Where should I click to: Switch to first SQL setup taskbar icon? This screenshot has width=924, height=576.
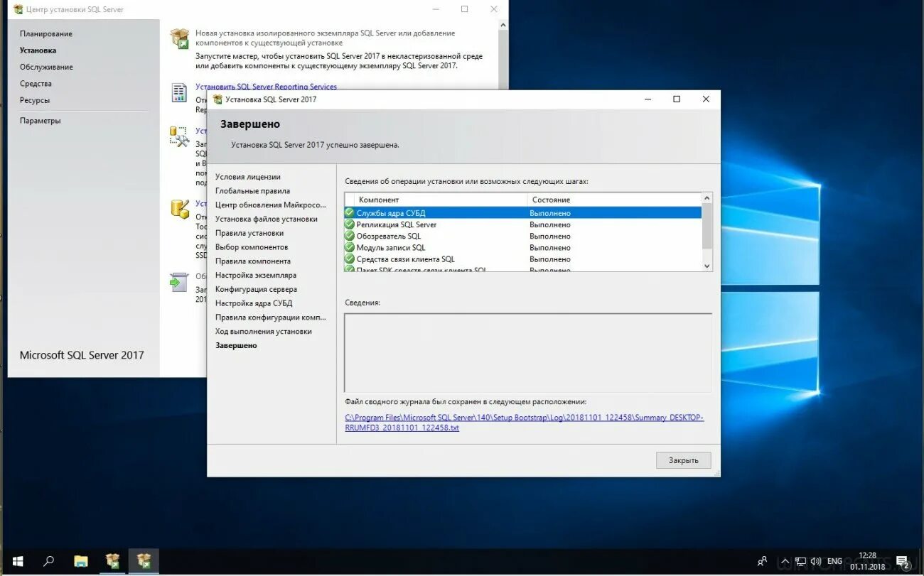tap(112, 561)
